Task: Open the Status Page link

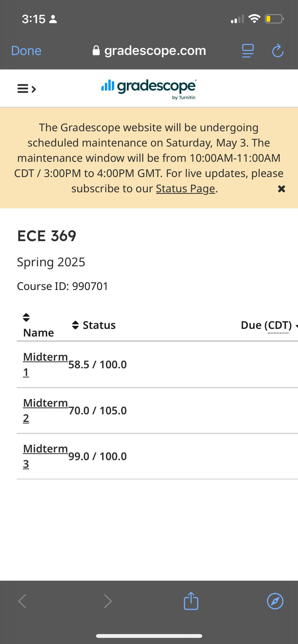Action: pos(185,189)
